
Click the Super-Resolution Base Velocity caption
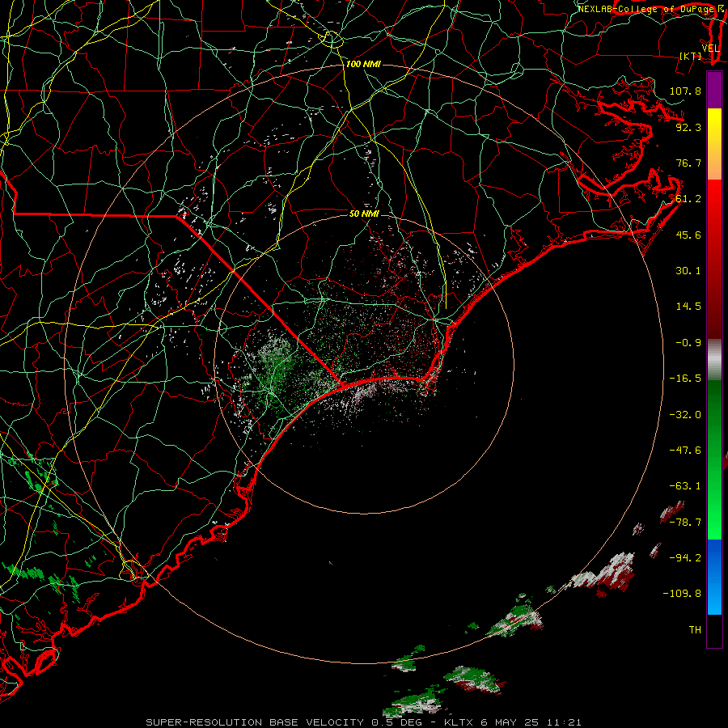coord(363,722)
